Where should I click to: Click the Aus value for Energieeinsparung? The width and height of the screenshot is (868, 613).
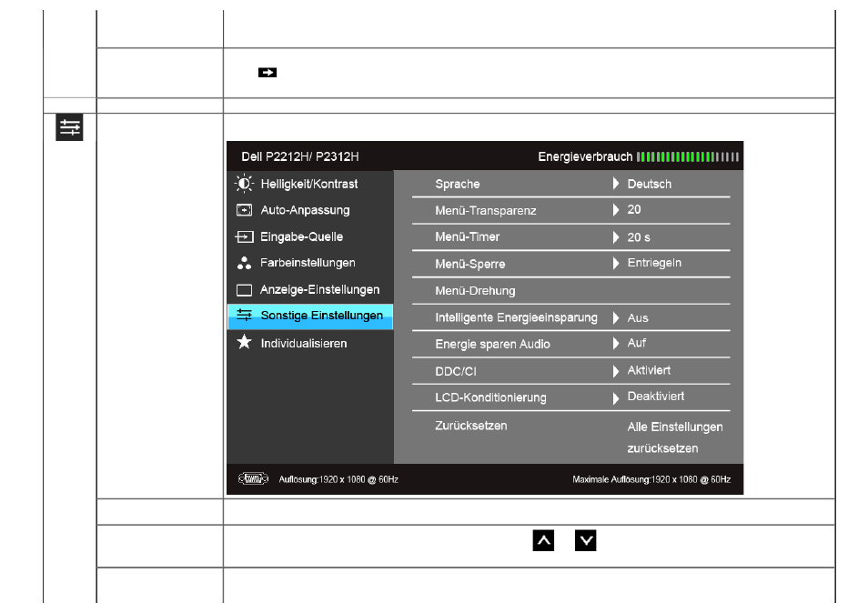pos(638,318)
